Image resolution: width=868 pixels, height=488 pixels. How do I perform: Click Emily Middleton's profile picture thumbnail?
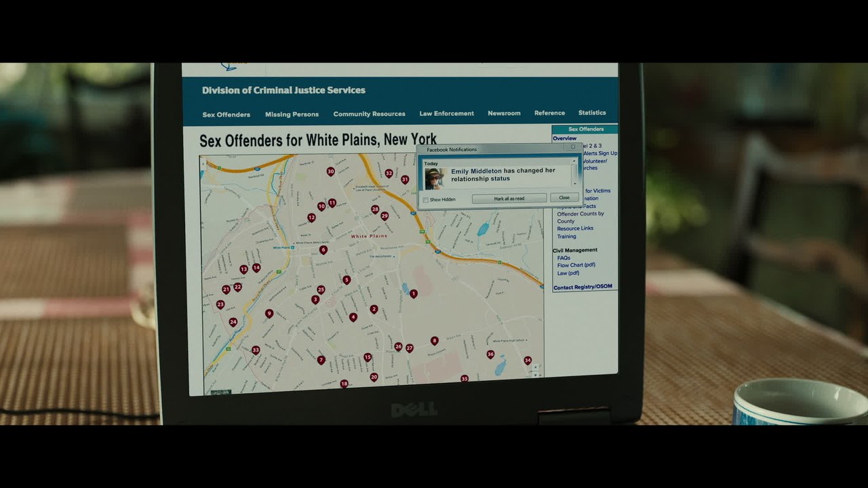(x=434, y=178)
